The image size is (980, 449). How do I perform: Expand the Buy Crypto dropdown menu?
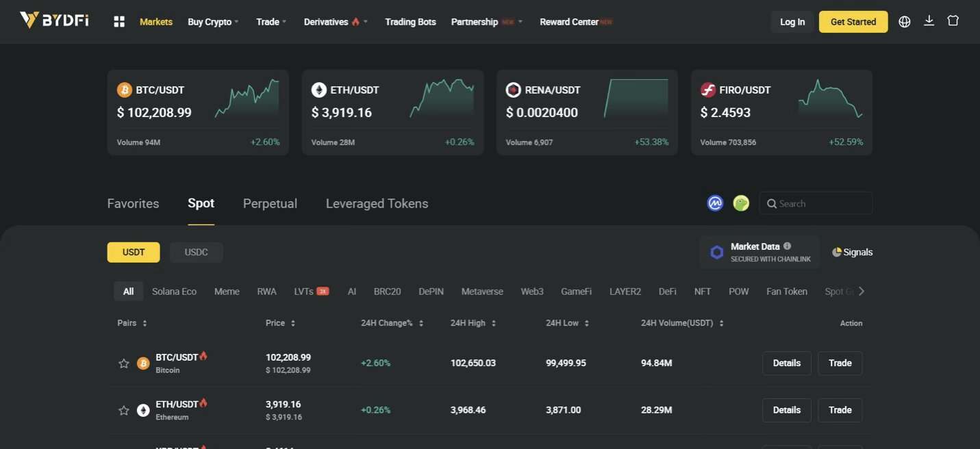tap(213, 22)
